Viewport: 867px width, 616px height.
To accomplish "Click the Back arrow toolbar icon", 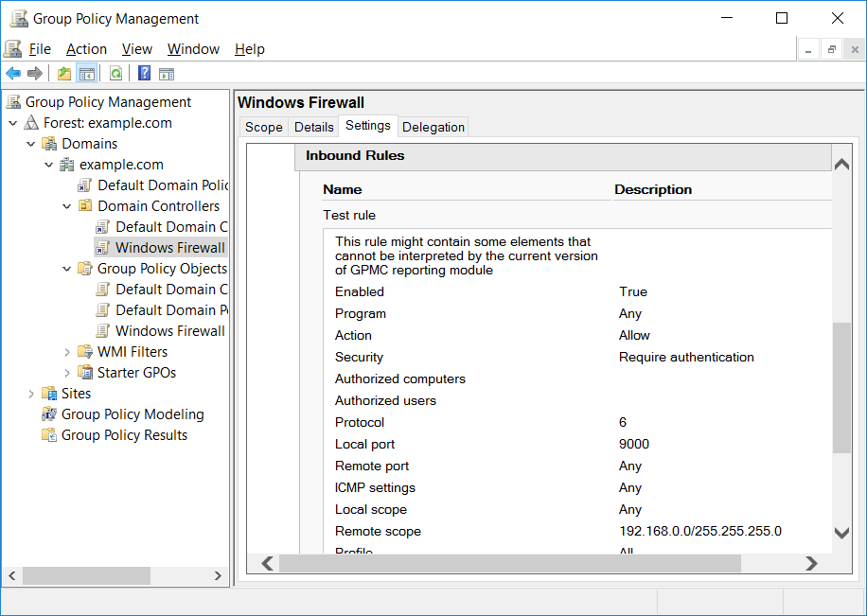I will pyautogui.click(x=13, y=73).
